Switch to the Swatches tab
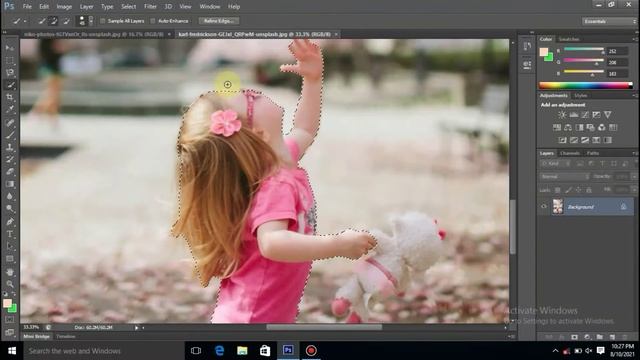 [x=569, y=39]
